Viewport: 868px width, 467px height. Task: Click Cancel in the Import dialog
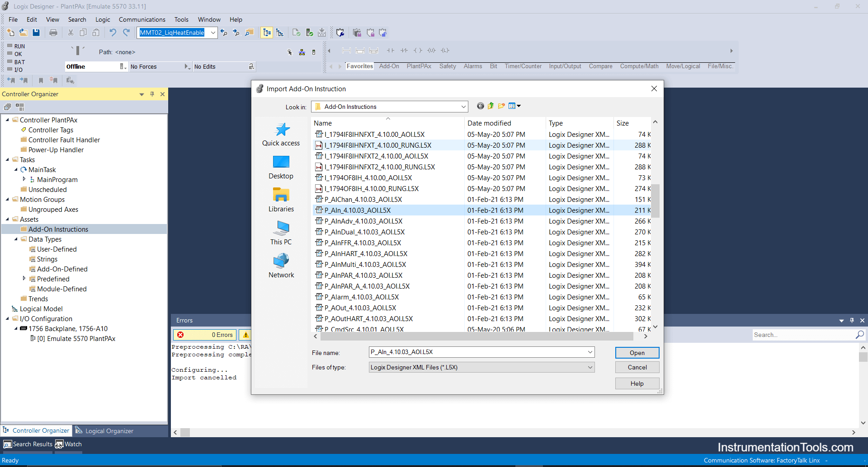coord(637,367)
